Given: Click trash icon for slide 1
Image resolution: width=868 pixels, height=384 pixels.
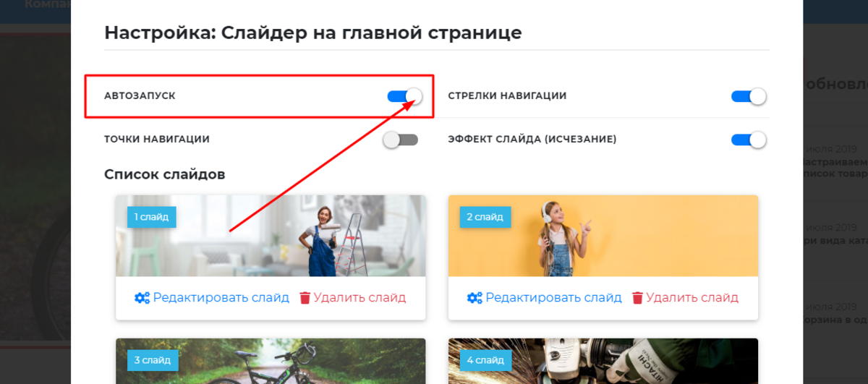Looking at the screenshot, I should tap(305, 298).
